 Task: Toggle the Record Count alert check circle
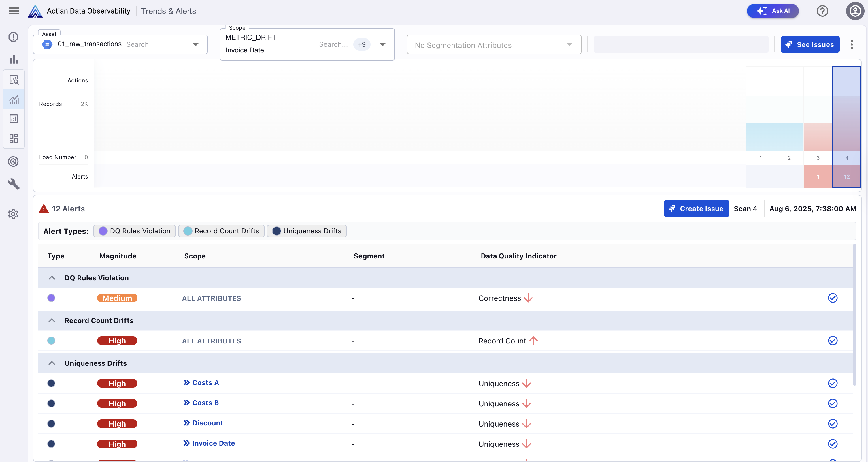832,341
